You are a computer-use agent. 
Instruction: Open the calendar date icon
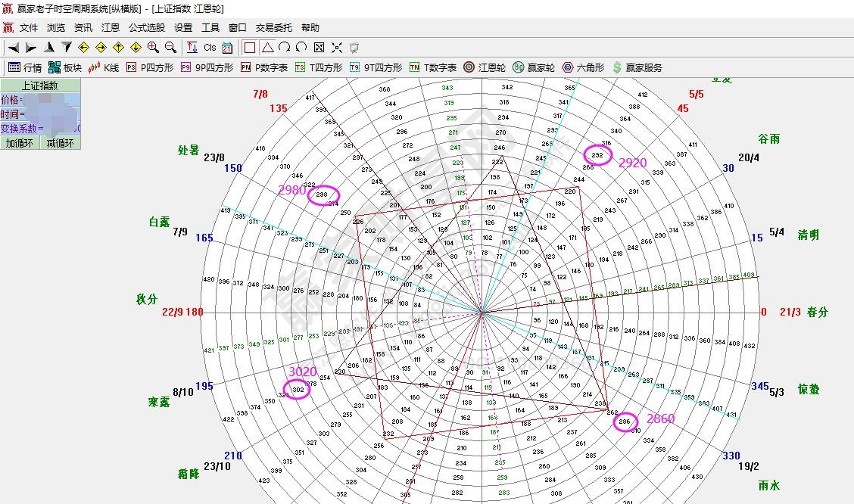227,47
